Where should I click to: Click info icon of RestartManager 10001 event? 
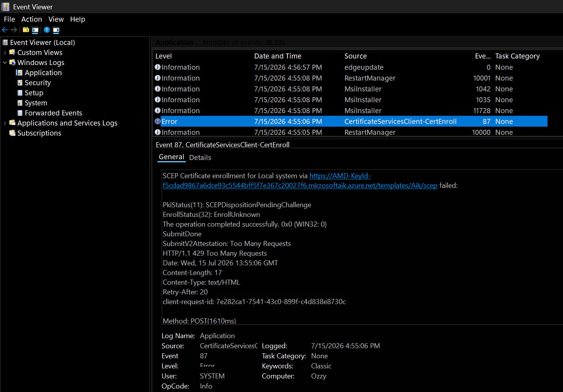[x=158, y=78]
